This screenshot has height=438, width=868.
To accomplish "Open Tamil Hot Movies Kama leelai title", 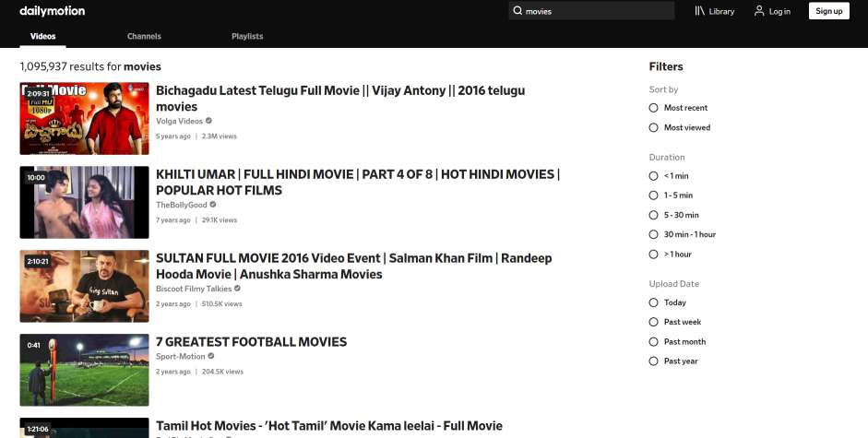I will pos(329,425).
